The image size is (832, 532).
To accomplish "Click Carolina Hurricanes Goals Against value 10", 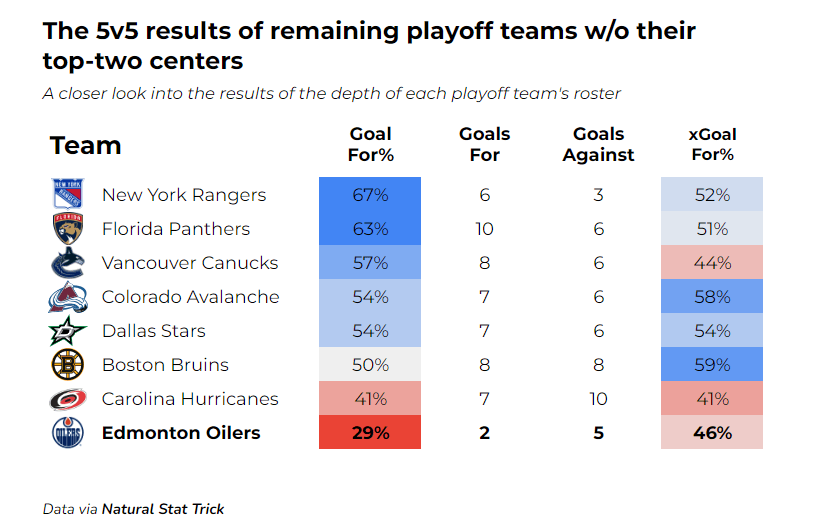I will (x=598, y=399).
